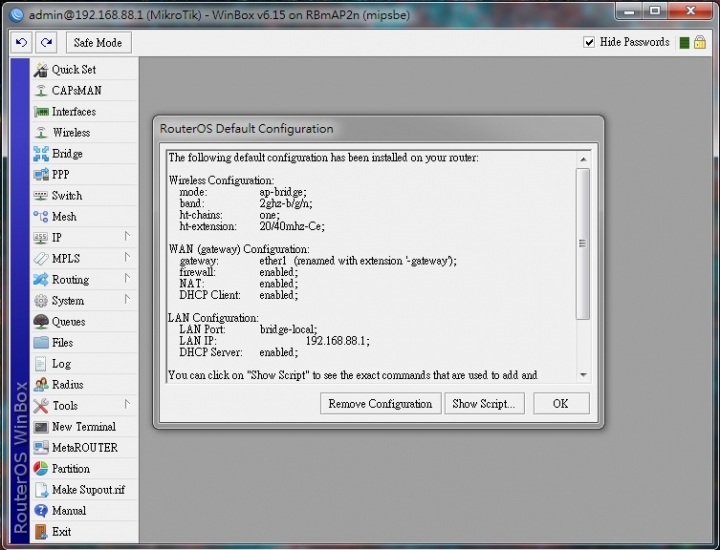This screenshot has height=550, width=720.
Task: Click the '20/40mhz-Ce;' ht-extension value
Action: point(292,226)
